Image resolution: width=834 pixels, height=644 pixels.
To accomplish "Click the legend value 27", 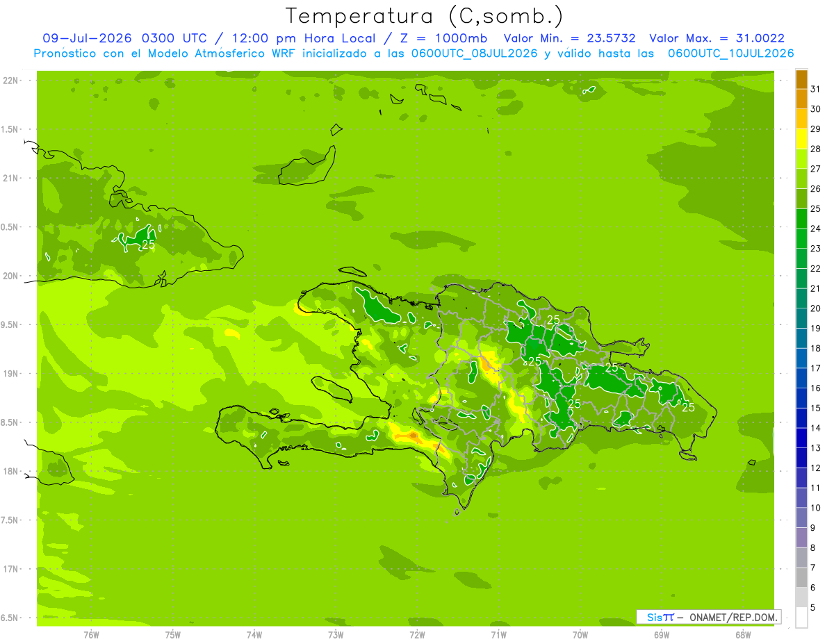I will (x=816, y=169).
